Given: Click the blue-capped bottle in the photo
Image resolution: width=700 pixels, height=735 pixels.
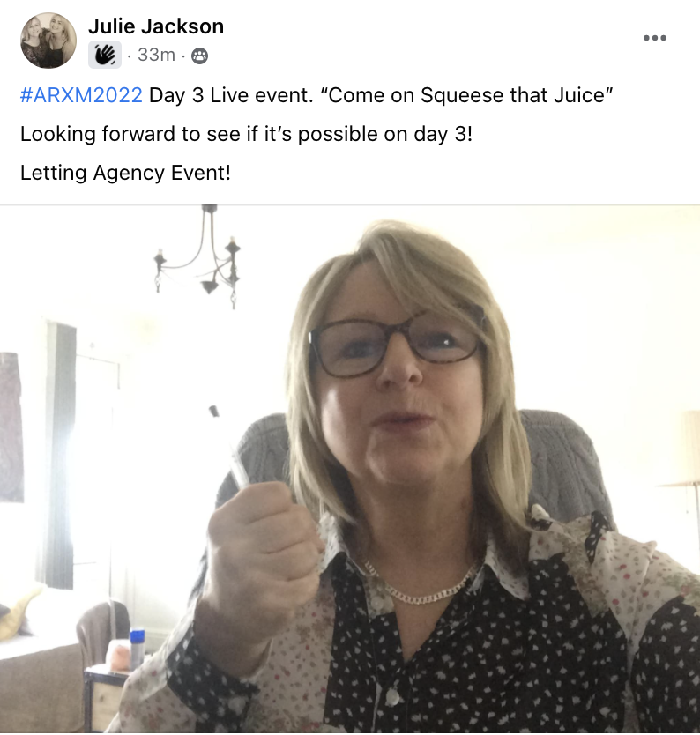Looking at the screenshot, I should pos(137,650).
